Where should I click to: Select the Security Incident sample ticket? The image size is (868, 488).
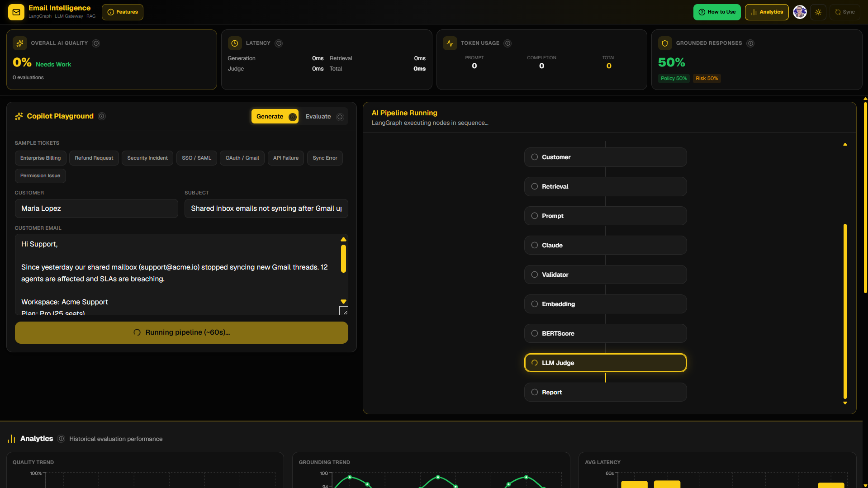point(147,158)
